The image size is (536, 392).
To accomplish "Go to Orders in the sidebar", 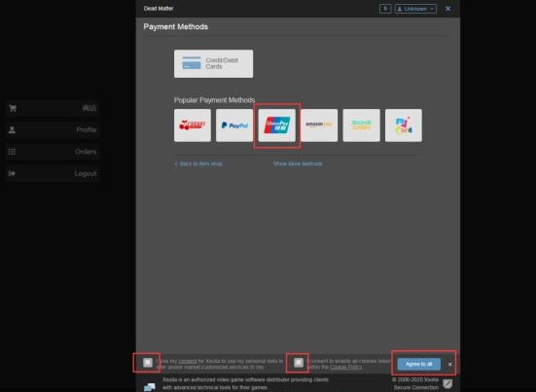I will (53, 152).
